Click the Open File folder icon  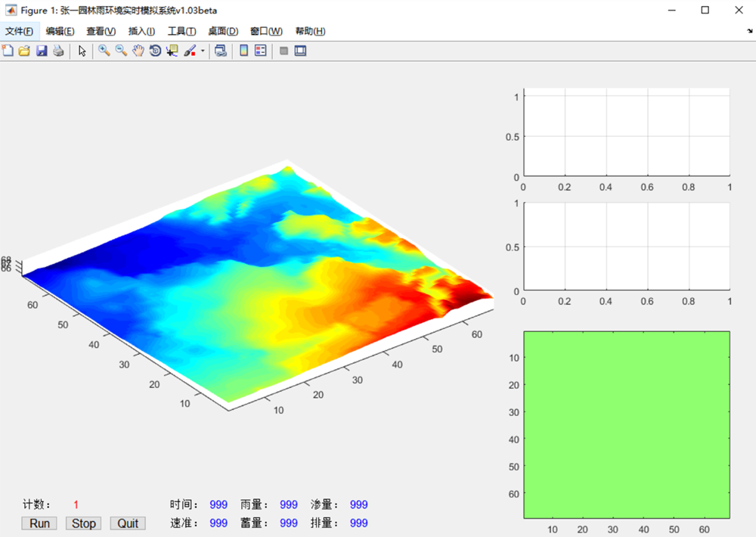pos(24,51)
